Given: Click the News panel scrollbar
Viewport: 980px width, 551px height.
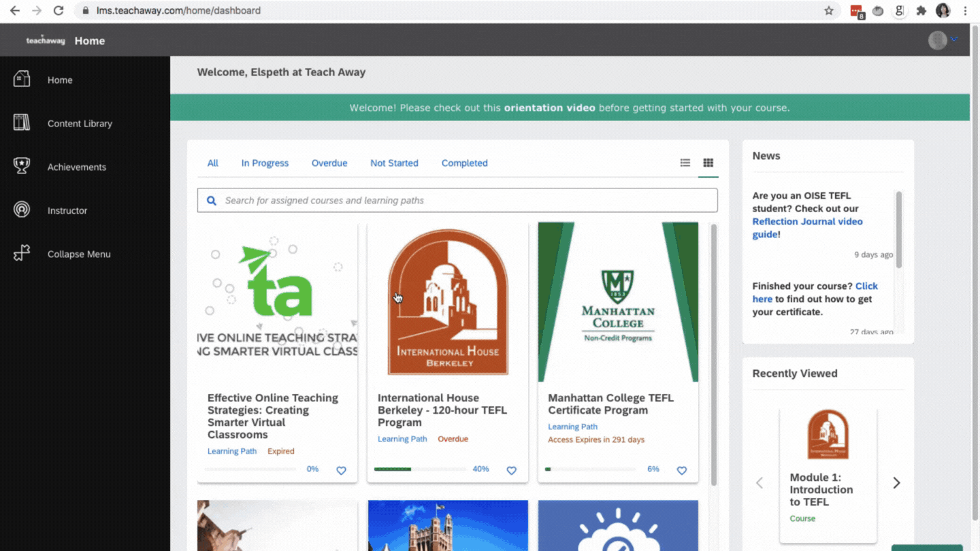Looking at the screenshot, I should [898, 229].
